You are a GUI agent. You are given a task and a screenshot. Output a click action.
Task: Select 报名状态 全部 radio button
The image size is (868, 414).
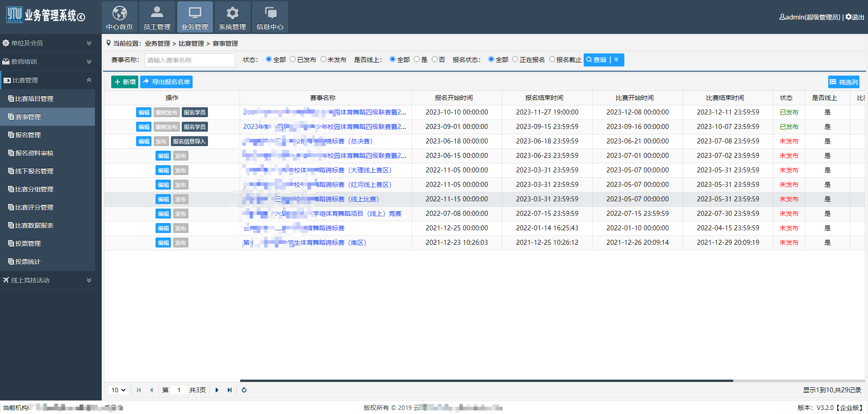(x=491, y=59)
